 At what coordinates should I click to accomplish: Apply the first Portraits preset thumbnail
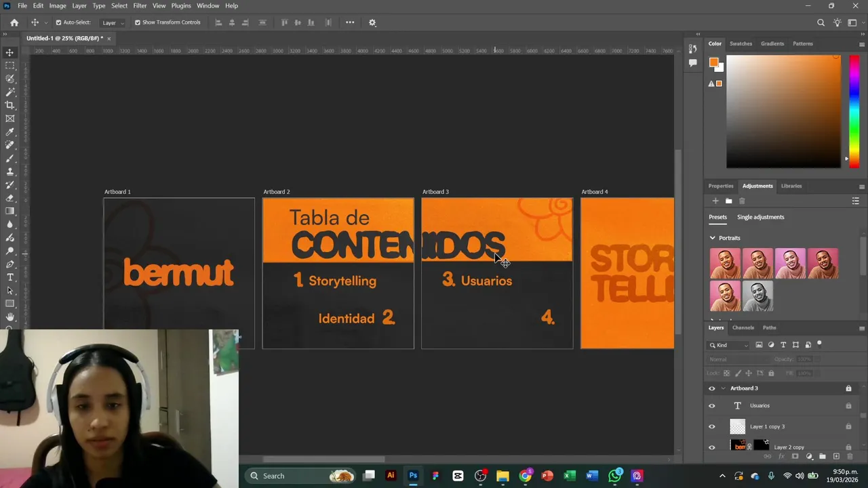725,264
